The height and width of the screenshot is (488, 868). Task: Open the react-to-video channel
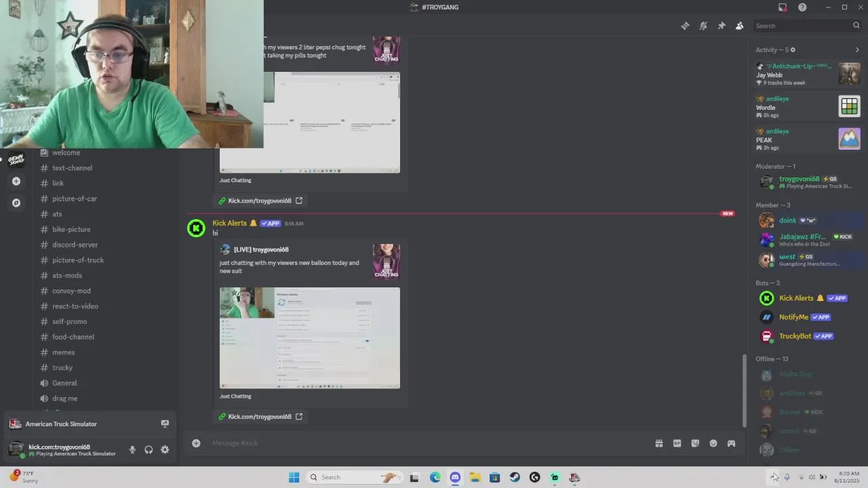coord(75,306)
